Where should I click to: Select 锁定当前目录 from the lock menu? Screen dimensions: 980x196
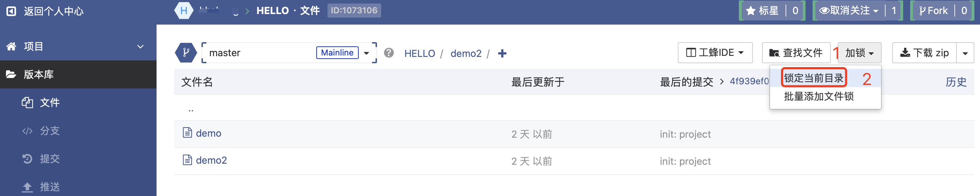[x=813, y=78]
